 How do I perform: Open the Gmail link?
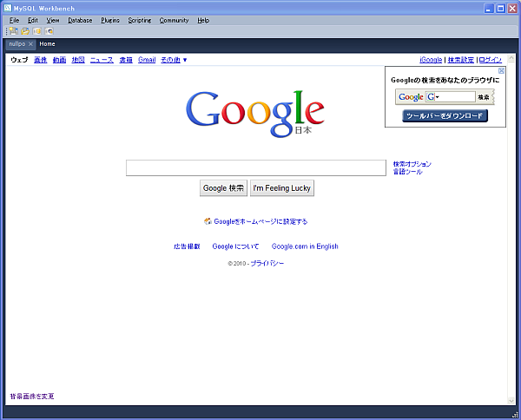tap(147, 60)
